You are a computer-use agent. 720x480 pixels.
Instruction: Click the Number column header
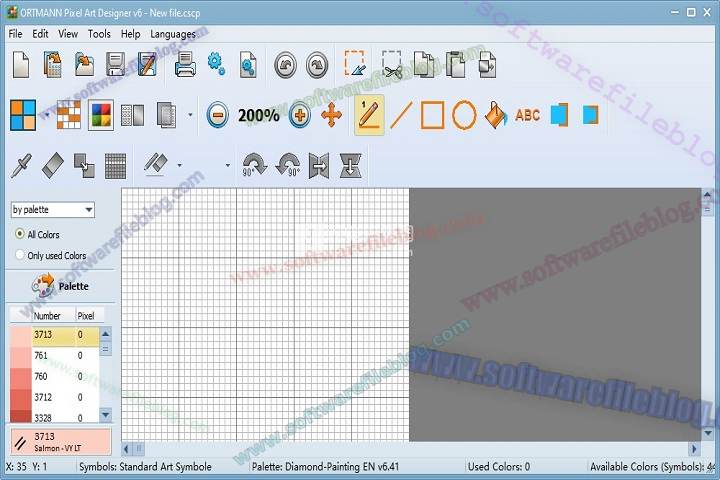click(48, 316)
